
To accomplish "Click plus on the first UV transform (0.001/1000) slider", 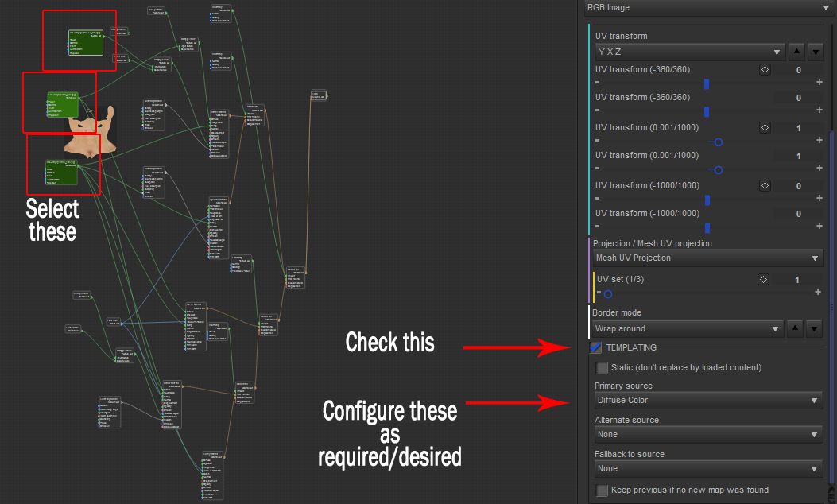I will pyautogui.click(x=820, y=141).
